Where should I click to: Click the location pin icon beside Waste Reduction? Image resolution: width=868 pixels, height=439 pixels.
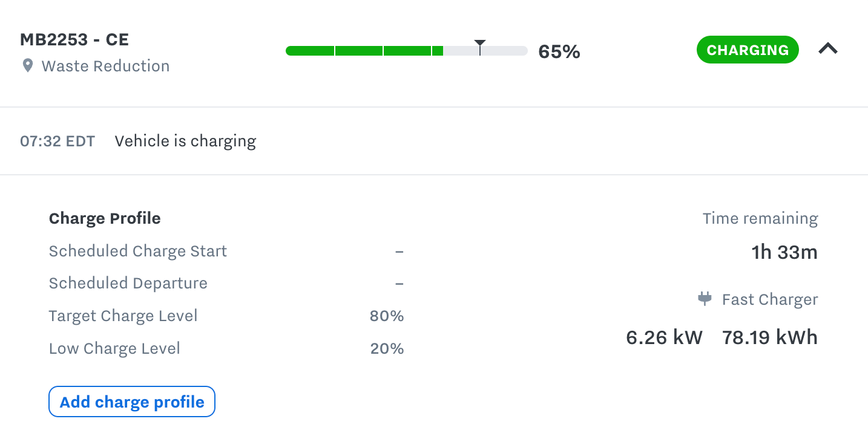click(x=27, y=66)
